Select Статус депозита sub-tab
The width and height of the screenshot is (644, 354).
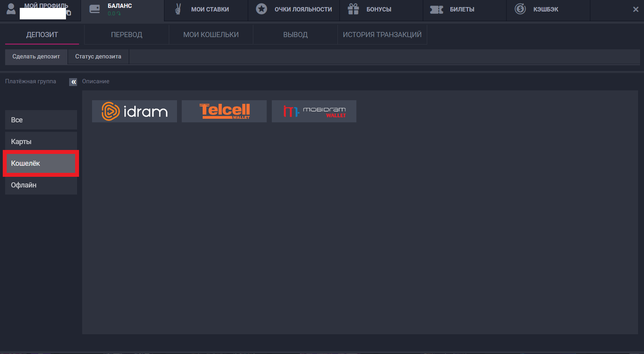tap(98, 56)
